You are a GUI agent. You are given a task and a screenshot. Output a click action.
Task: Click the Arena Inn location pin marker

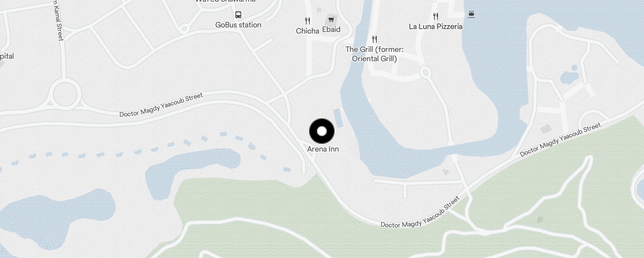(x=322, y=131)
